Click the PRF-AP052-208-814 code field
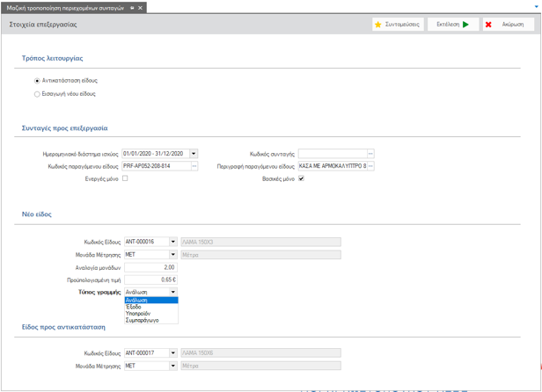 pyautogui.click(x=157, y=166)
